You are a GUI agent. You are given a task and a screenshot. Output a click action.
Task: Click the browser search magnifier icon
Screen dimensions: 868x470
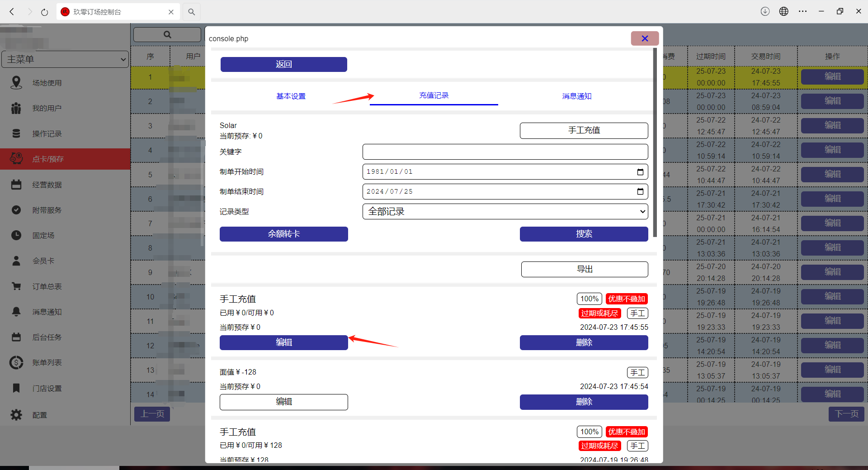coord(192,12)
